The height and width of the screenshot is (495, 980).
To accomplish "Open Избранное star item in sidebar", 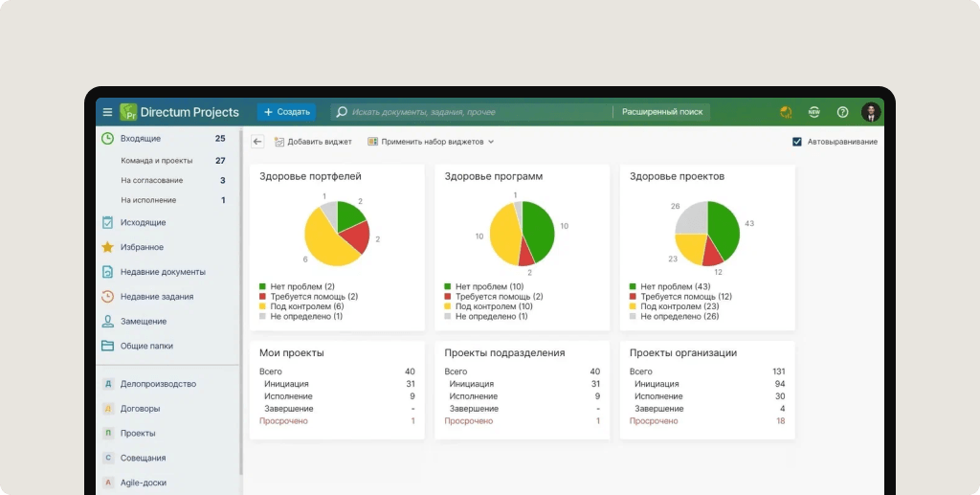I will pos(142,247).
